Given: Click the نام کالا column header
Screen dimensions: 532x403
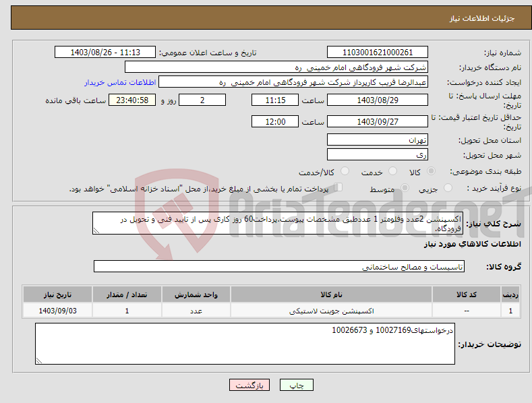Looking at the screenshot, I should click(331, 294).
